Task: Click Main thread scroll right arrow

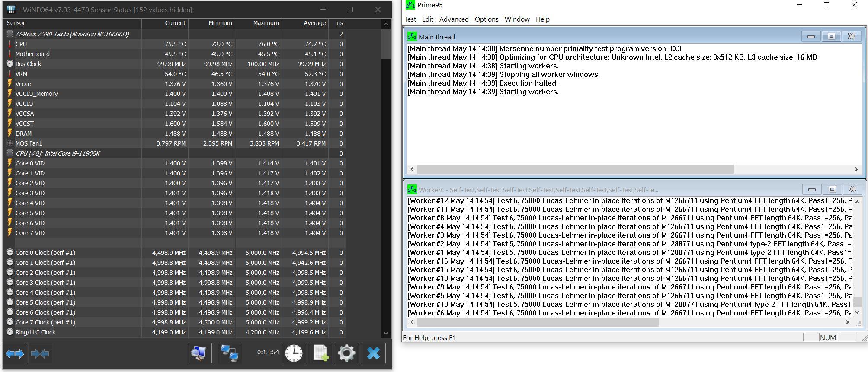Action: pos(856,169)
